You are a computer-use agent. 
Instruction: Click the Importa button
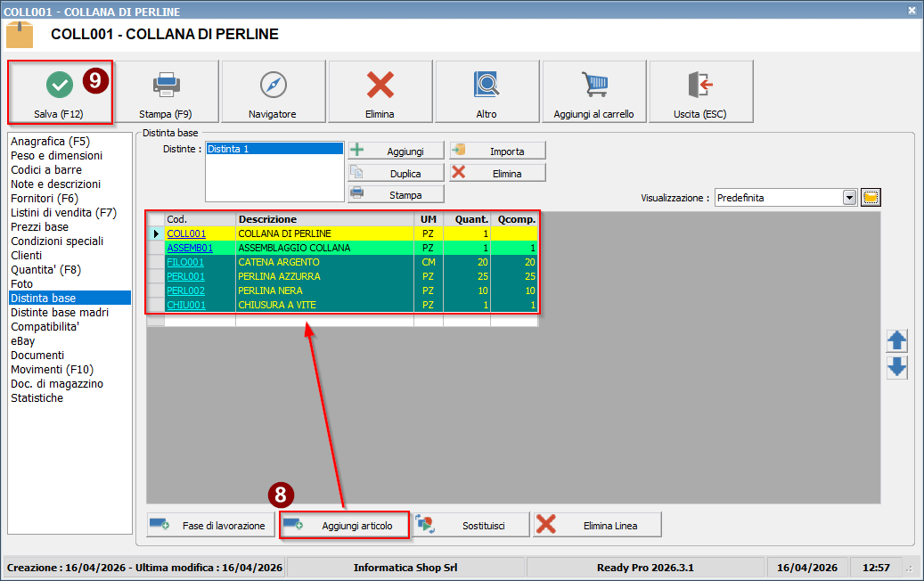pos(497,151)
